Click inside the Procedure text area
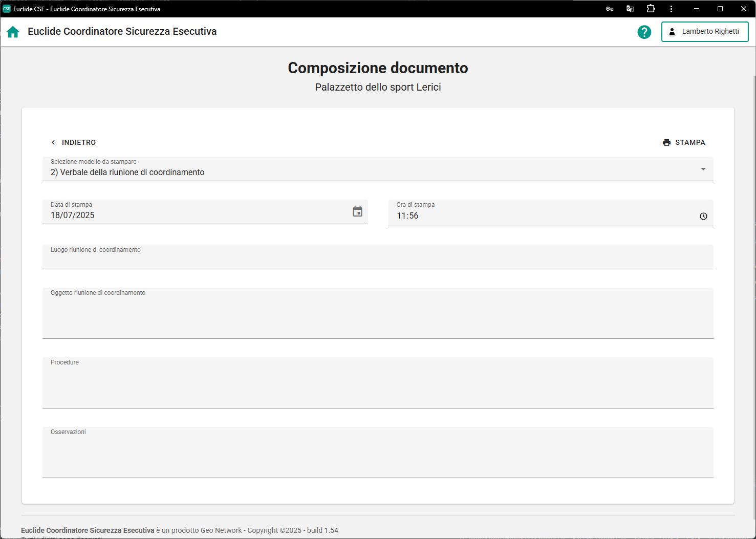The image size is (756, 539). coord(377,386)
